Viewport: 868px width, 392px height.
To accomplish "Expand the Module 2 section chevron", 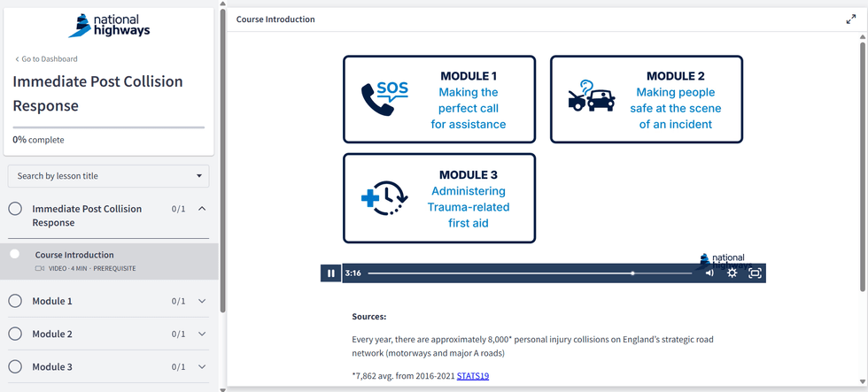I will click(202, 334).
